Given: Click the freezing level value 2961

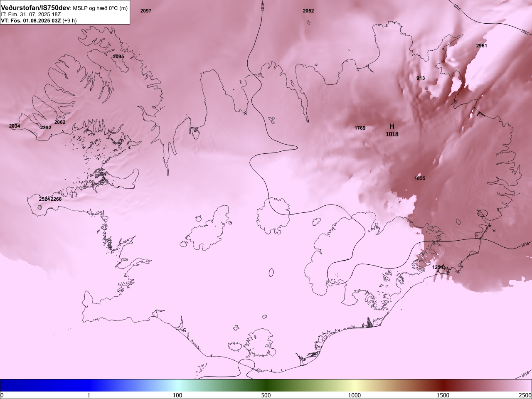Looking at the screenshot, I should [482, 46].
